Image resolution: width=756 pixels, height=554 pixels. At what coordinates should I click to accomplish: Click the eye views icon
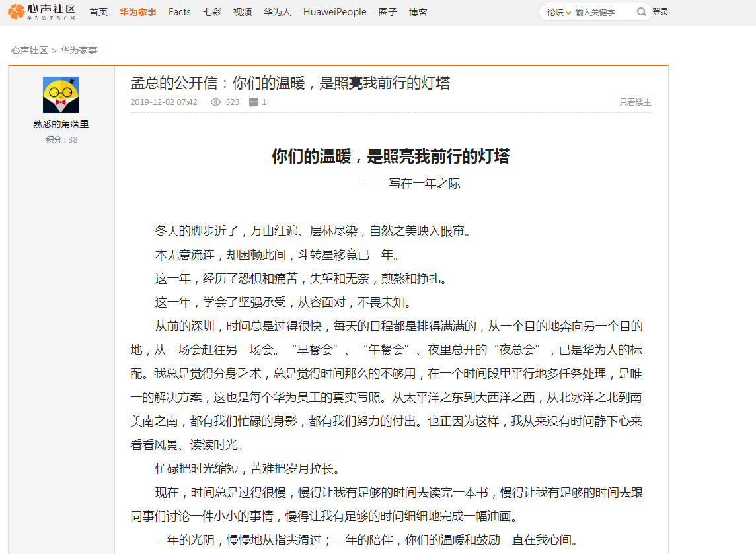215,102
